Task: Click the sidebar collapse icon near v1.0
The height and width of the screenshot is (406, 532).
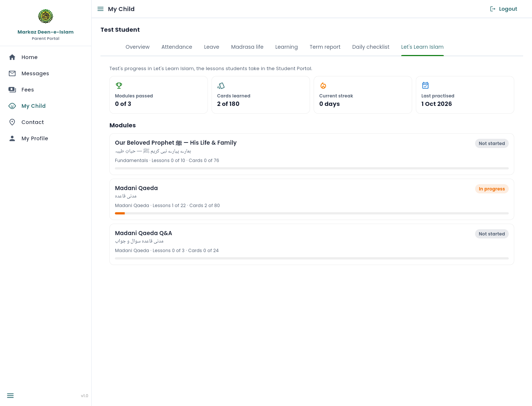Action: pos(10,396)
